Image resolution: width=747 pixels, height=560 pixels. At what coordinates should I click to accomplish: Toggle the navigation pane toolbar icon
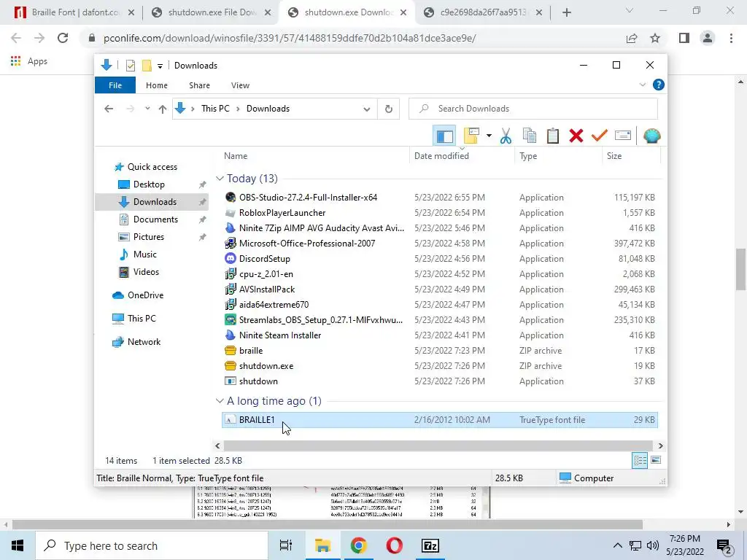444,136
